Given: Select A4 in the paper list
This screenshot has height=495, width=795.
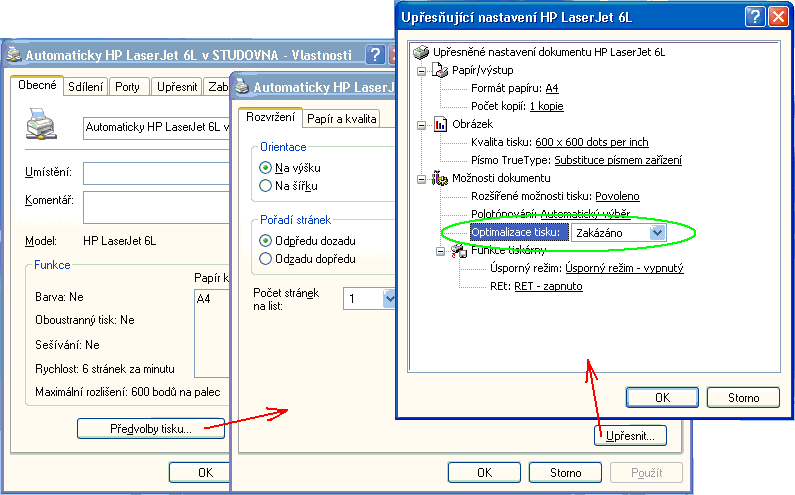Looking at the screenshot, I should [x=203, y=299].
